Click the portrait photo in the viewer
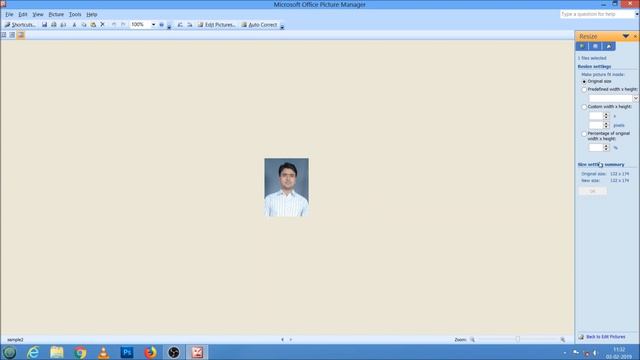This screenshot has width=640, height=360. coord(287,187)
